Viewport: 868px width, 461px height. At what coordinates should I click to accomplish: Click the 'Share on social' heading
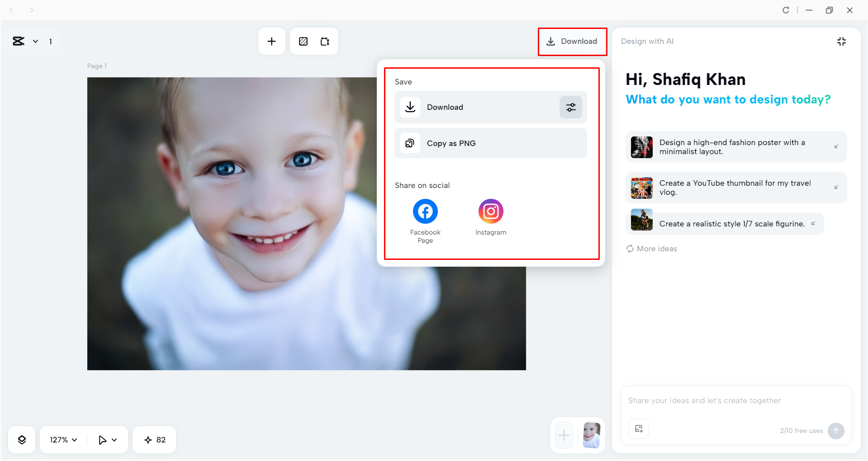422,185
